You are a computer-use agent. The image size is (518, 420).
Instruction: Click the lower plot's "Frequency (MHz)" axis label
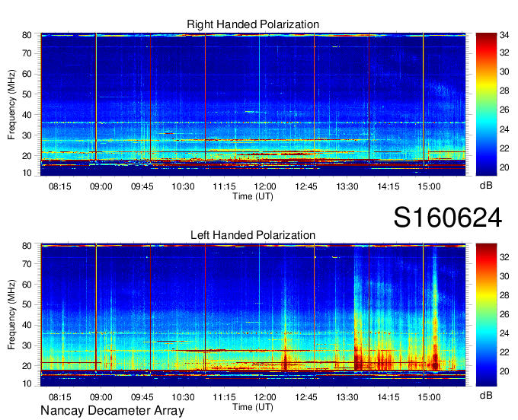point(11,315)
